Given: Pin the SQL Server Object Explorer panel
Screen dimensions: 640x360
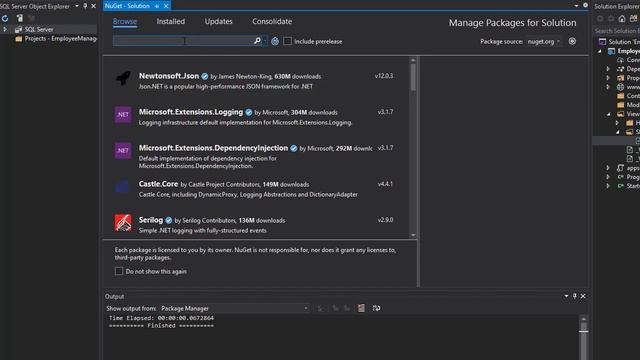Looking at the screenshot, I should (x=85, y=6).
